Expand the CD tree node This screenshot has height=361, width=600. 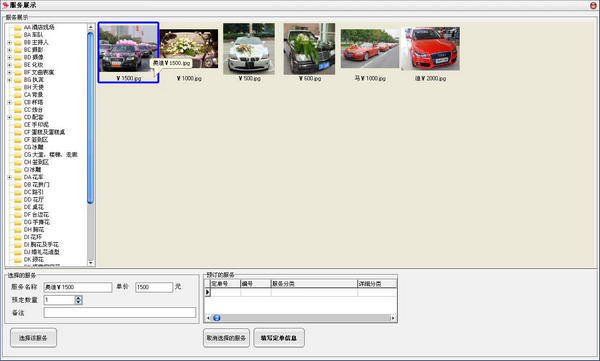[x=10, y=118]
